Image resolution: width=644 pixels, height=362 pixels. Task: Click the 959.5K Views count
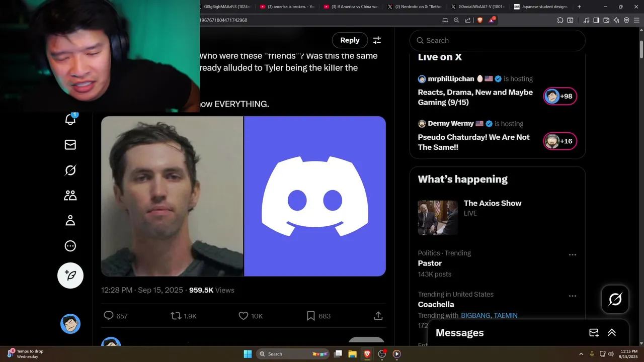(211, 290)
